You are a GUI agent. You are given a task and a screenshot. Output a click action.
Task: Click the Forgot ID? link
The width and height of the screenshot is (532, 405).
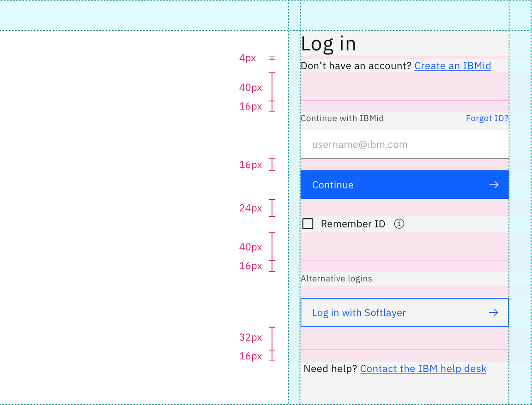pyautogui.click(x=487, y=118)
